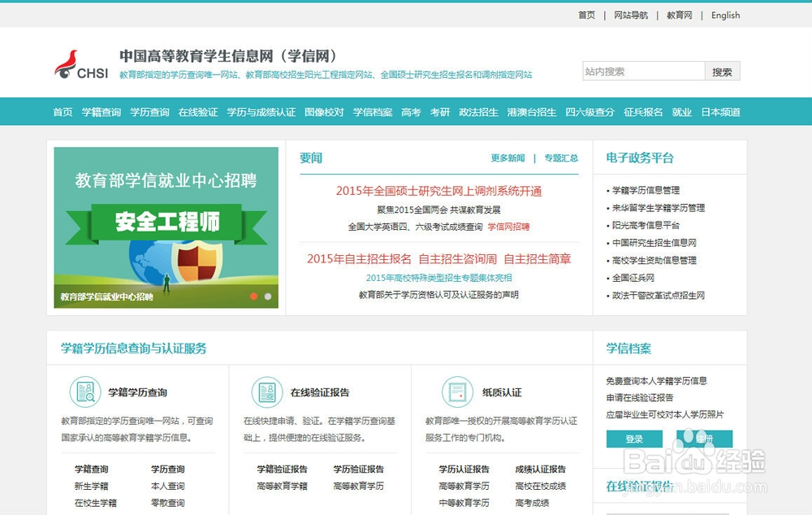Click the 学历验证报告 link
812x515 pixels.
click(359, 470)
